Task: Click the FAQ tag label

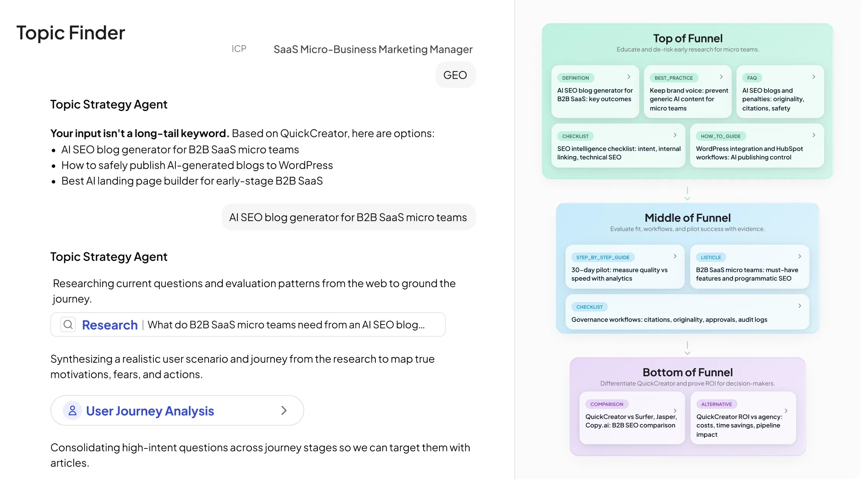Action: pos(752,78)
